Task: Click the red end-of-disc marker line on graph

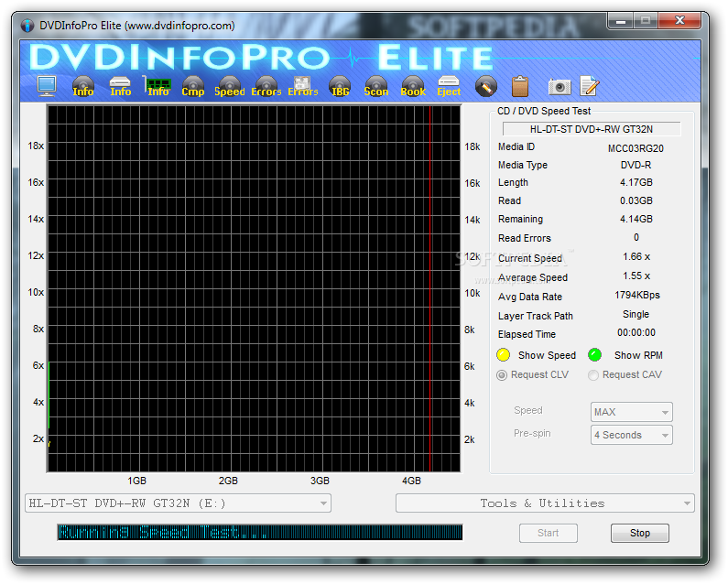Action: [430, 287]
